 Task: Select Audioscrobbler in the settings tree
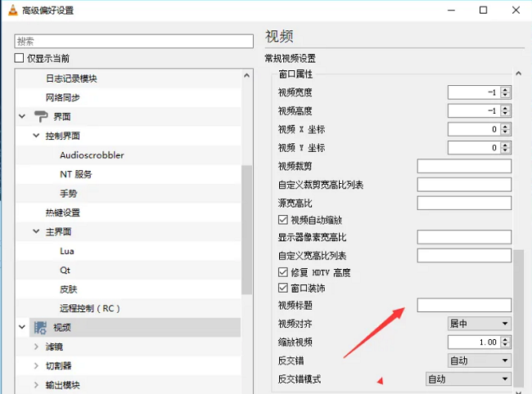pyautogui.click(x=92, y=155)
